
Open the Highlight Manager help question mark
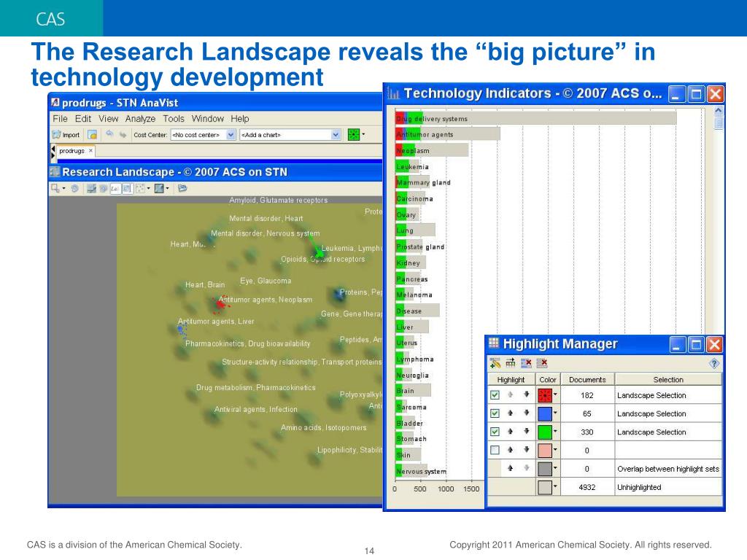713,363
